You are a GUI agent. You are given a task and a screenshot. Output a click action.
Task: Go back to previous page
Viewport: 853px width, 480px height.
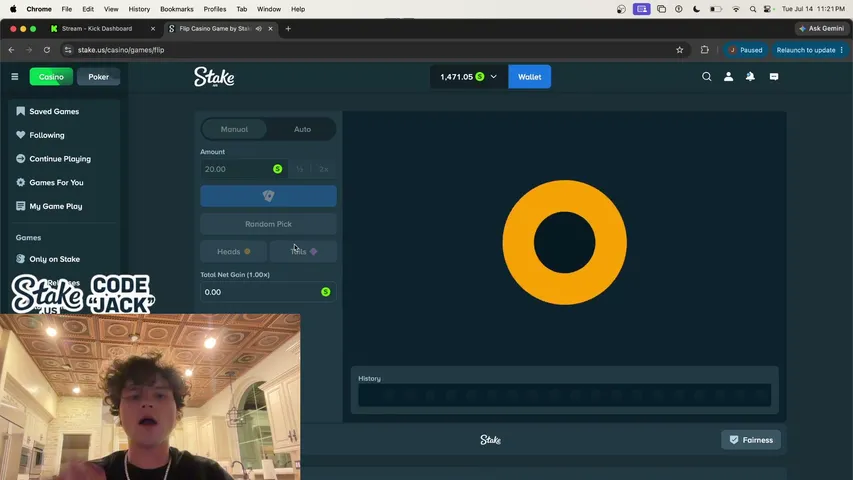11,50
